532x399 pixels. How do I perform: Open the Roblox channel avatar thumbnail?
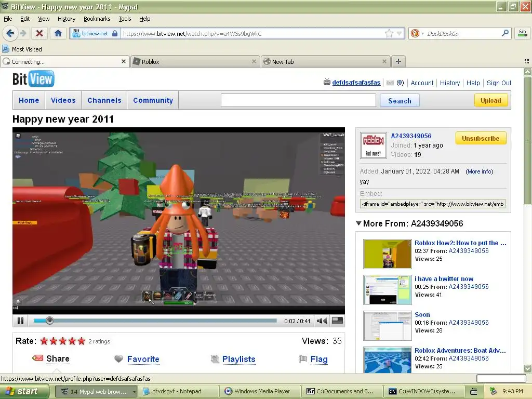click(x=373, y=145)
